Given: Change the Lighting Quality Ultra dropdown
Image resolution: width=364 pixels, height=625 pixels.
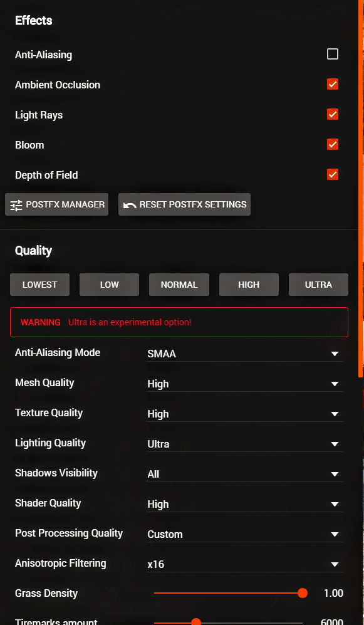Looking at the screenshot, I should (244, 444).
